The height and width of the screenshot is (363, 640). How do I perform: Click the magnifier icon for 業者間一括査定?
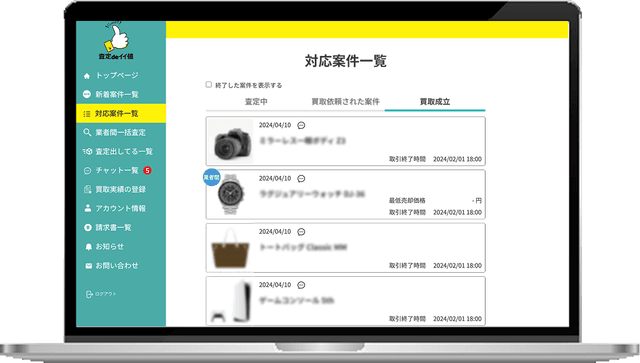point(87,132)
